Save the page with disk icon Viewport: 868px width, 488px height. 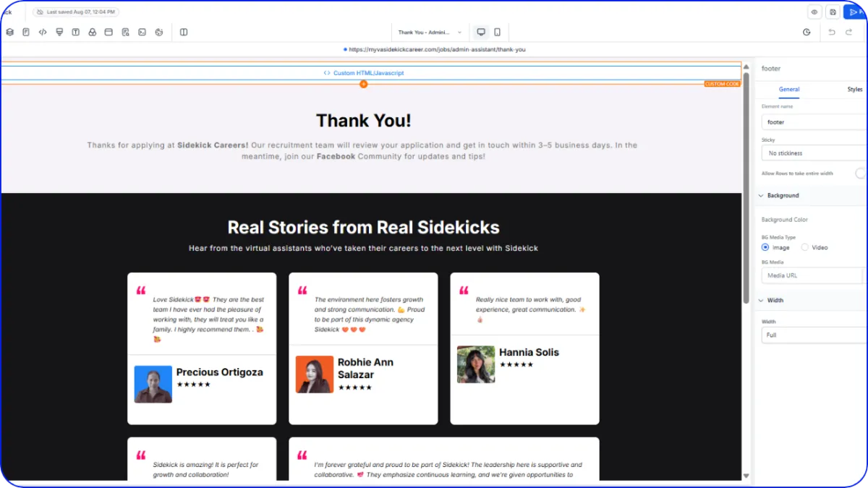[833, 12]
